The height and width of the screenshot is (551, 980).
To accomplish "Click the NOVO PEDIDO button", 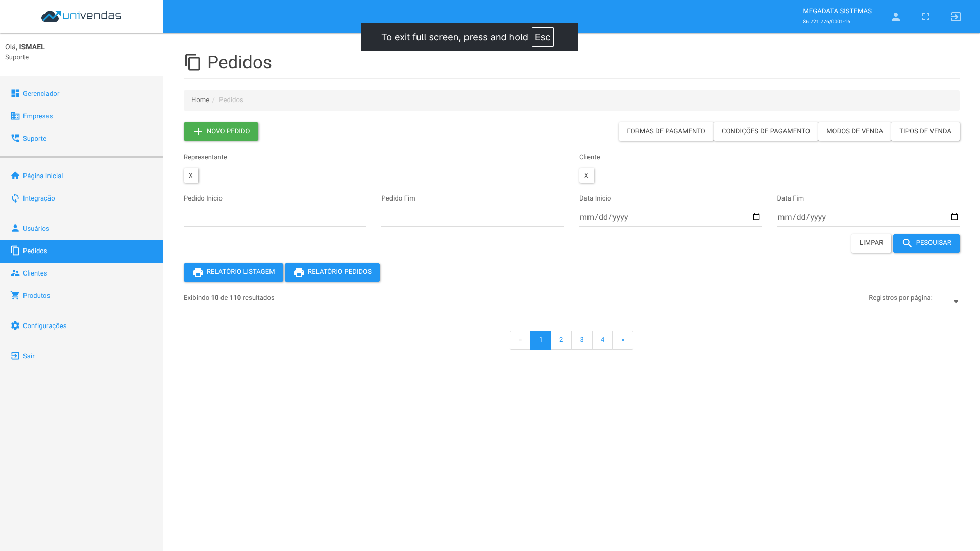I will click(x=220, y=131).
